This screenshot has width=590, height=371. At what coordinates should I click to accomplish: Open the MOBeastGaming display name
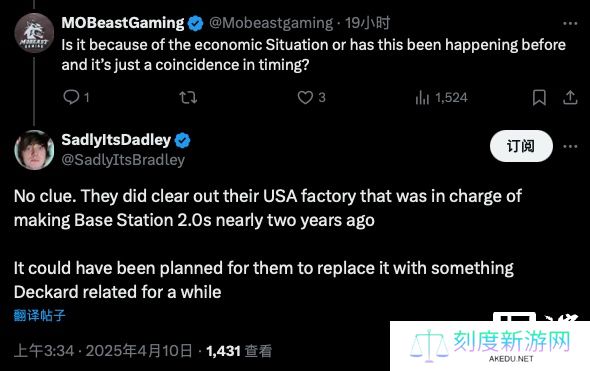click(123, 23)
